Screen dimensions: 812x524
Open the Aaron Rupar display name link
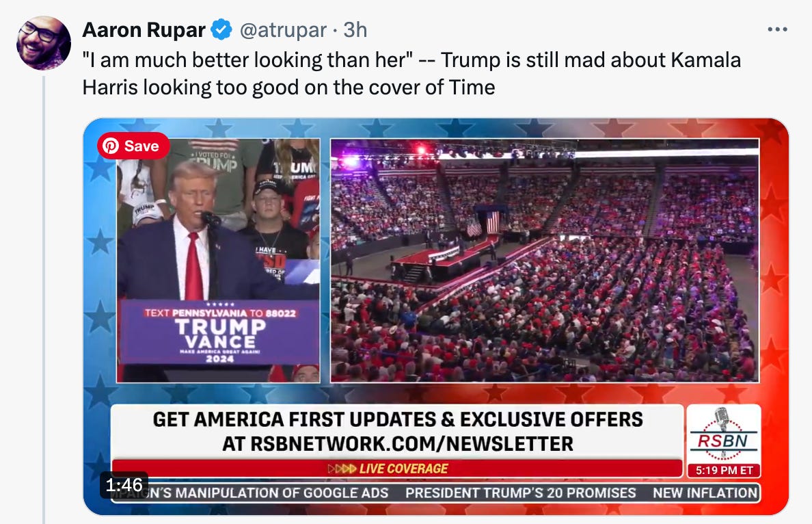coord(144,30)
